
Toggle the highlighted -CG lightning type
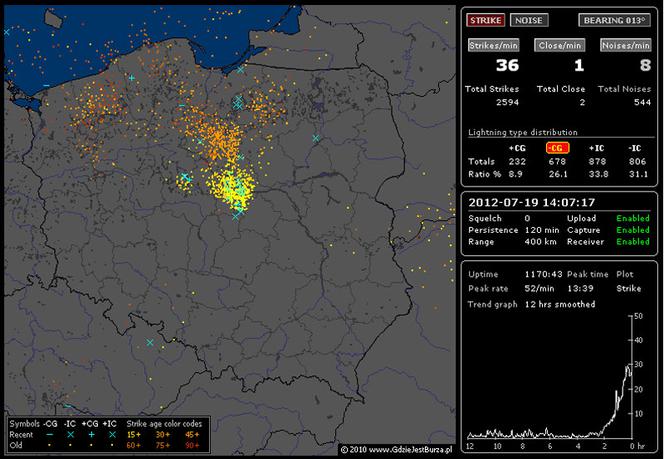click(557, 148)
